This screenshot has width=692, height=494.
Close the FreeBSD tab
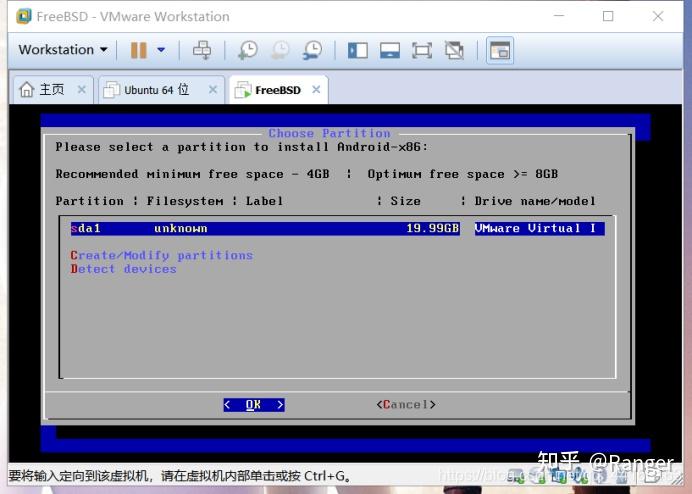click(x=316, y=90)
